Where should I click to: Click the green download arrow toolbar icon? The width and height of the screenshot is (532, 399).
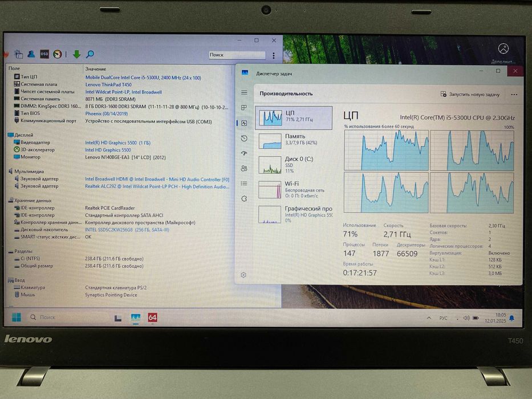pos(76,54)
